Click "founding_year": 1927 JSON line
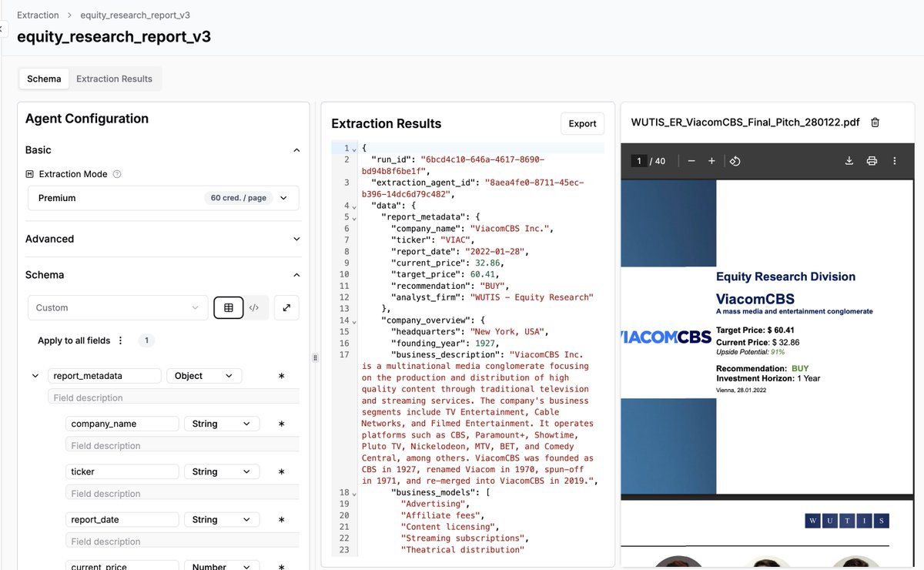924x570 pixels. [446, 344]
